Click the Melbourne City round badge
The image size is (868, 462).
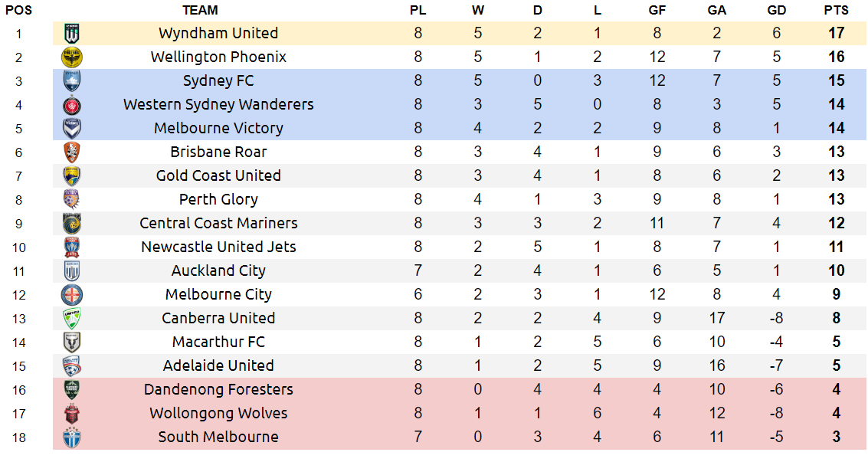[72, 294]
